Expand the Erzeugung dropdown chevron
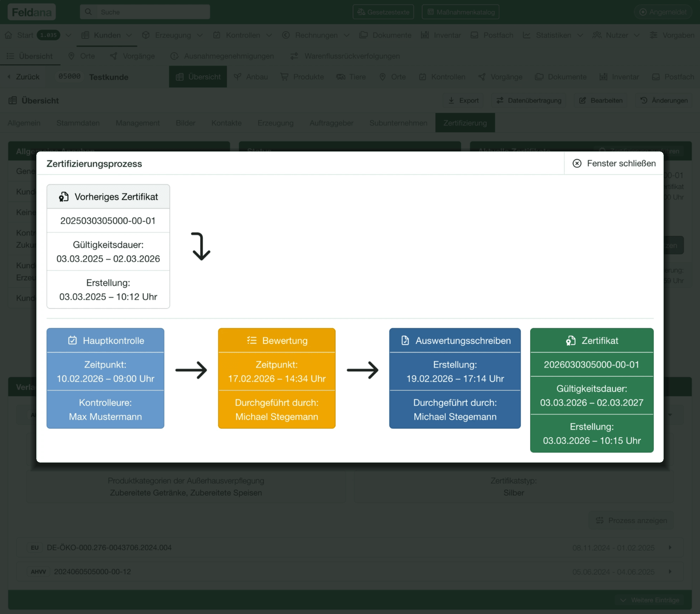 pos(199,35)
